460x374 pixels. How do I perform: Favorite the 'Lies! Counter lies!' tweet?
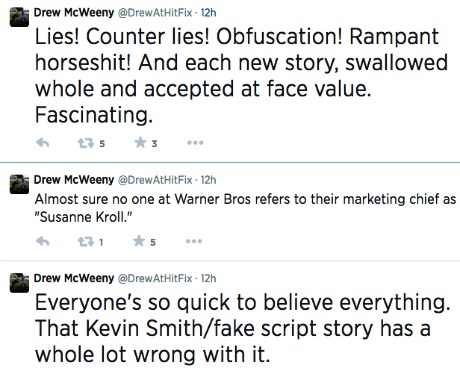(x=140, y=143)
